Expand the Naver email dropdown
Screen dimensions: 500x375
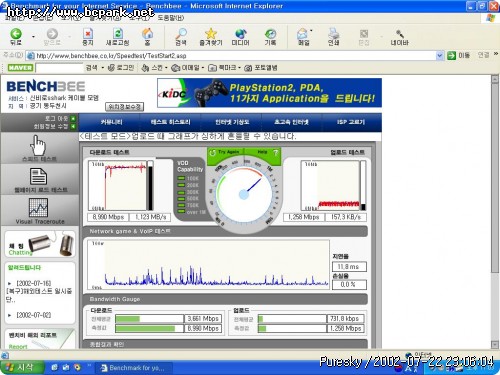(x=203, y=68)
